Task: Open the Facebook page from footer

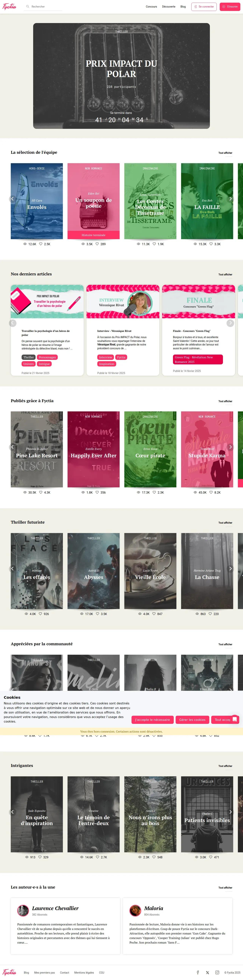Action: [198, 972]
